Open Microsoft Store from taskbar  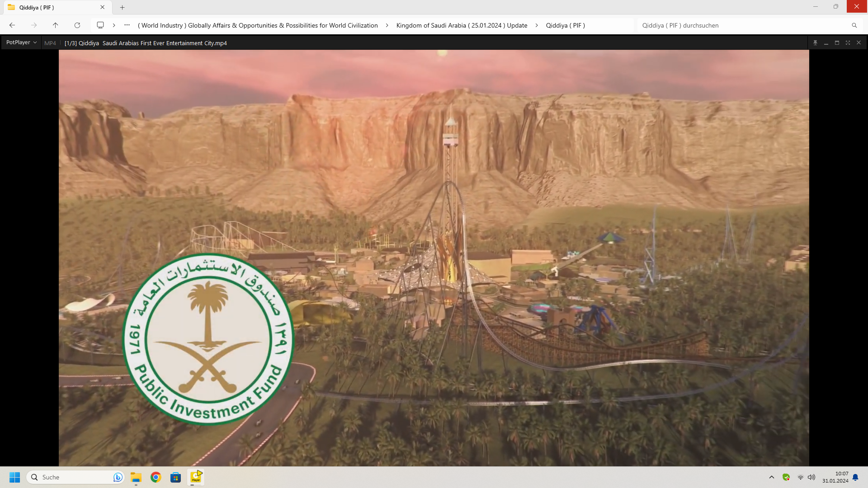coord(175,477)
